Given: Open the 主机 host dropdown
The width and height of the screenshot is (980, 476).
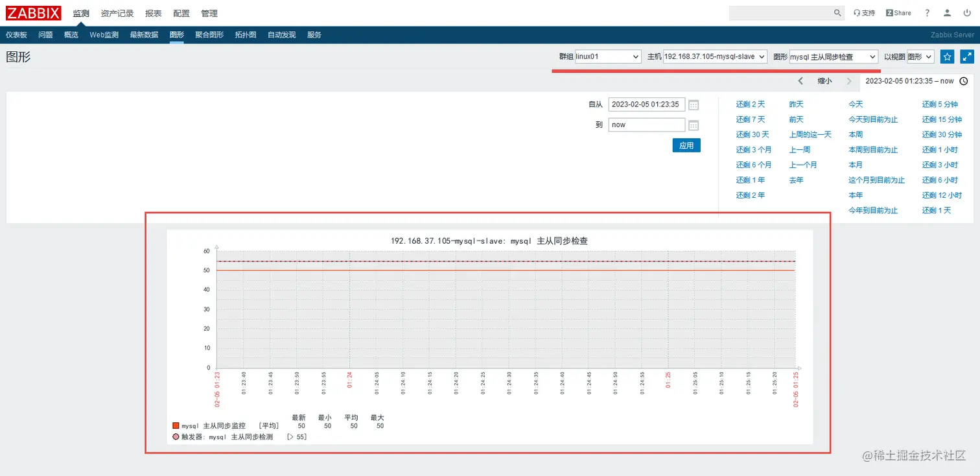Looking at the screenshot, I should [716, 57].
